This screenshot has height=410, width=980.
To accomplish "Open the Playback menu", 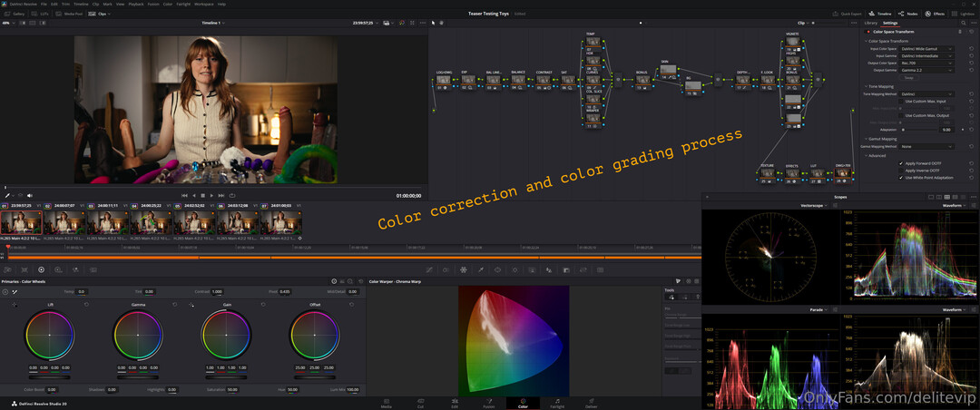I will click(x=135, y=4).
